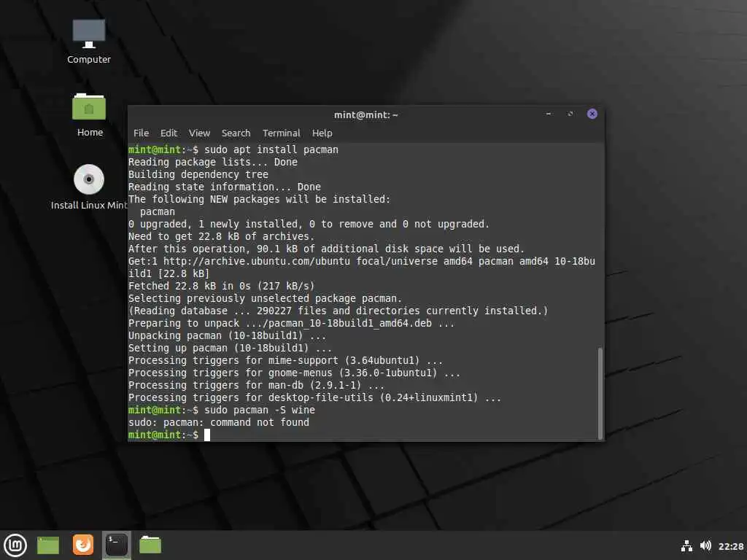Open the Search menu in Terminal
This screenshot has width=747, height=560.
pyautogui.click(x=236, y=133)
